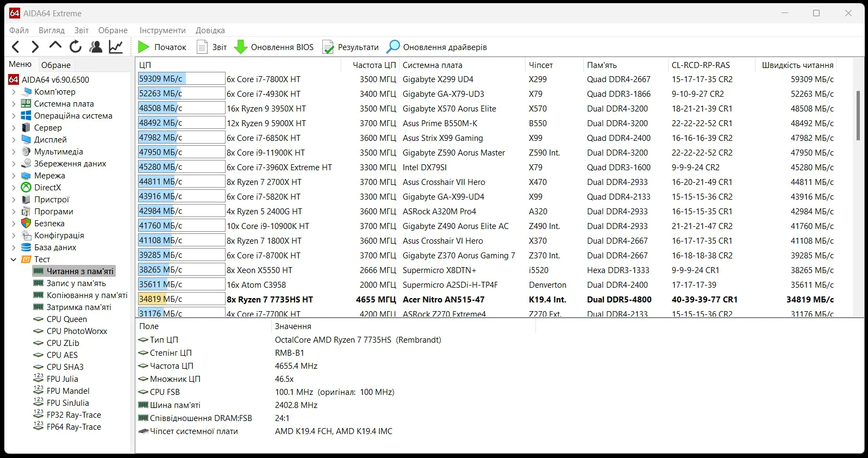The height and width of the screenshot is (458, 868).
Task: Start the benchmark with the green Початок icon
Action: click(143, 47)
